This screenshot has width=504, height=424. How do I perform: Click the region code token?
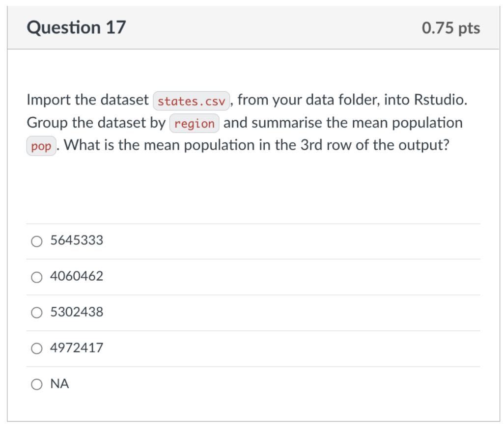pos(195,123)
